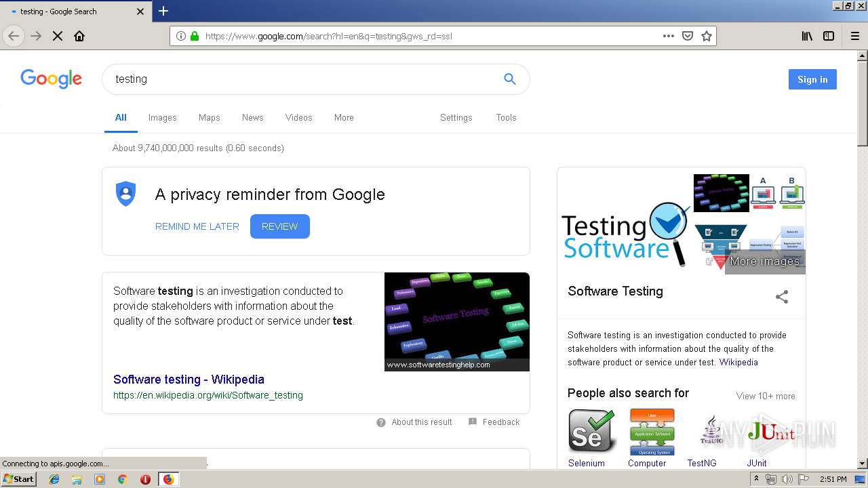The height and width of the screenshot is (488, 868).
Task: Open the search Tools options
Action: pyautogui.click(x=506, y=118)
